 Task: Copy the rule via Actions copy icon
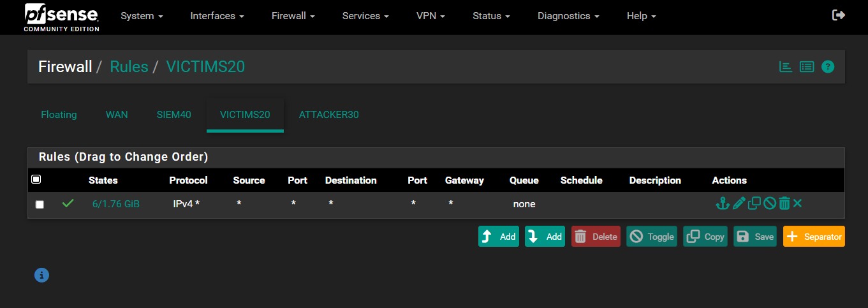tap(754, 204)
